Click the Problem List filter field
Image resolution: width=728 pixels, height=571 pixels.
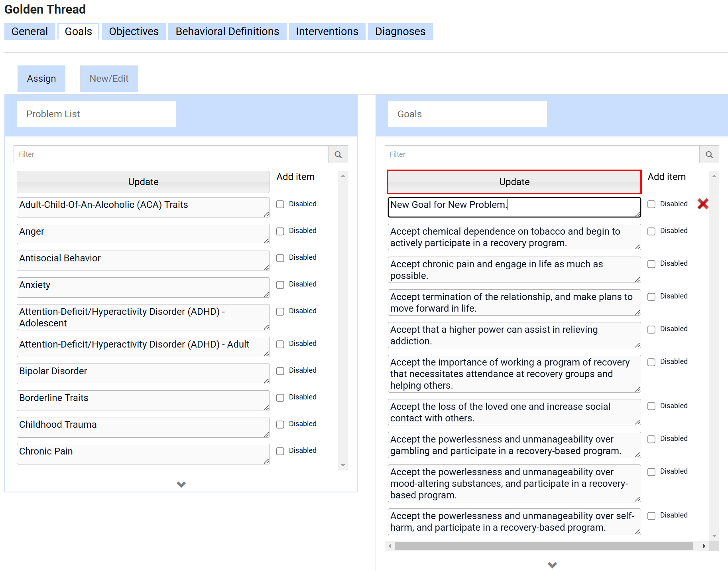point(171,154)
